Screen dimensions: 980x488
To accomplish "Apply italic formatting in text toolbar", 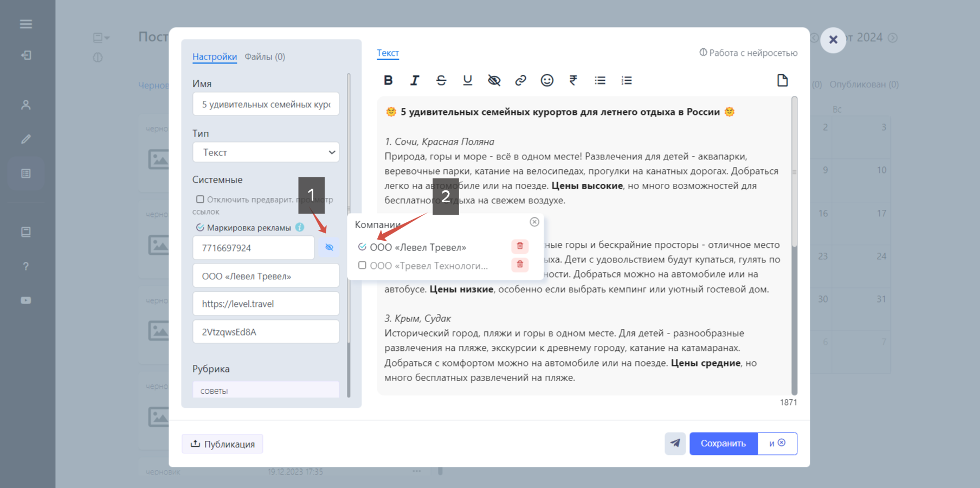I will (415, 80).
